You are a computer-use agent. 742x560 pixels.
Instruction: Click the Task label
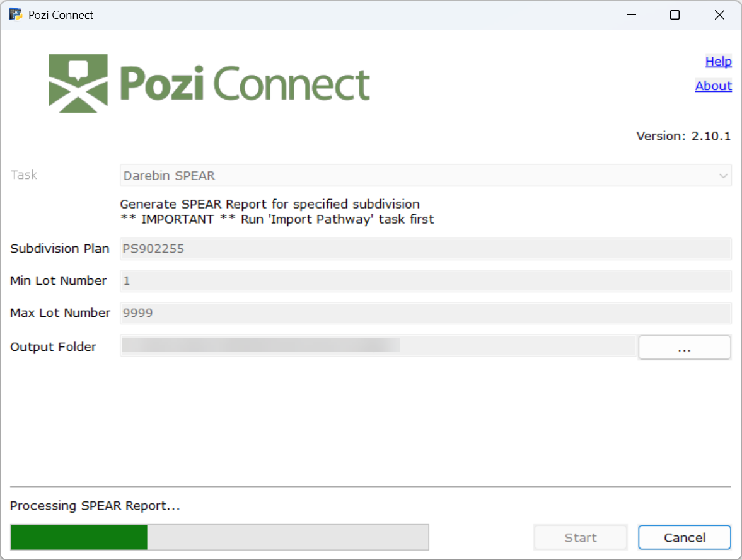coord(24,175)
